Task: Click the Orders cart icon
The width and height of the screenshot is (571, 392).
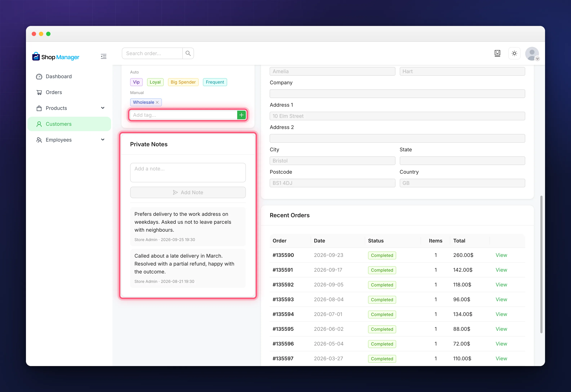Action: tap(39, 92)
